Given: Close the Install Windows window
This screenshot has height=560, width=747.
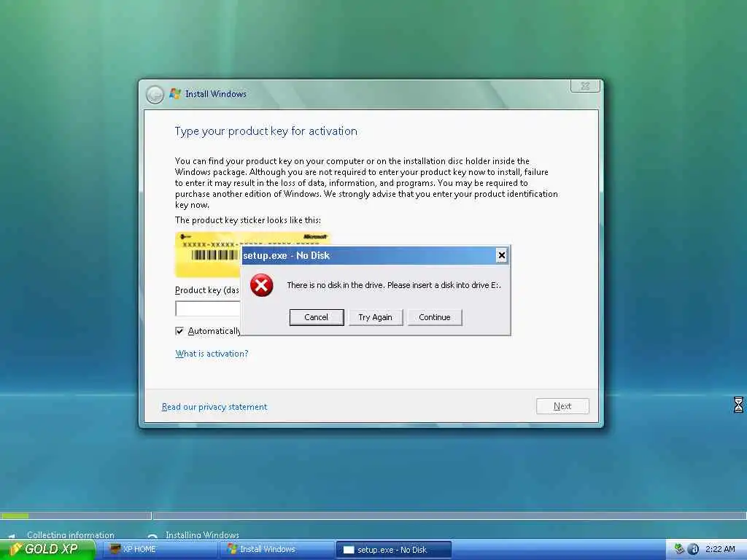Looking at the screenshot, I should 585,86.
